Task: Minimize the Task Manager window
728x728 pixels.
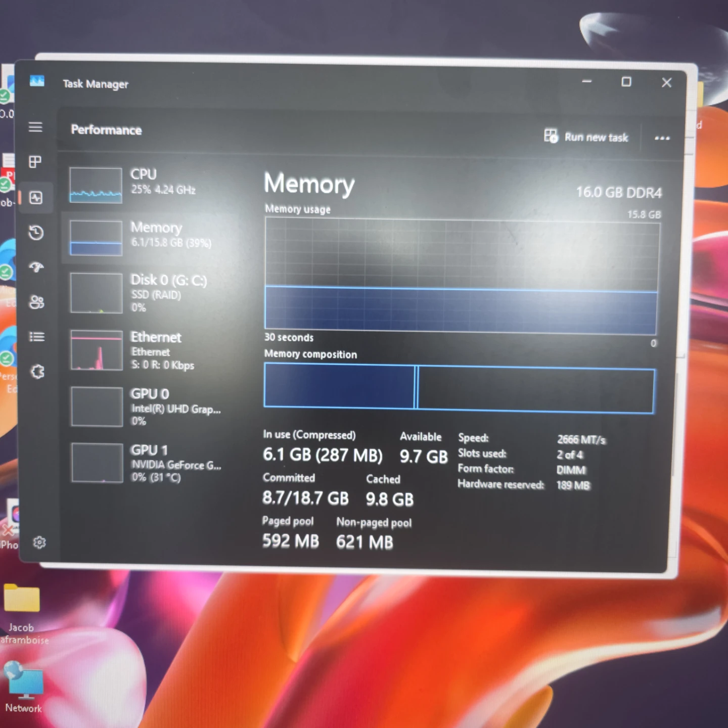Action: coord(587,81)
